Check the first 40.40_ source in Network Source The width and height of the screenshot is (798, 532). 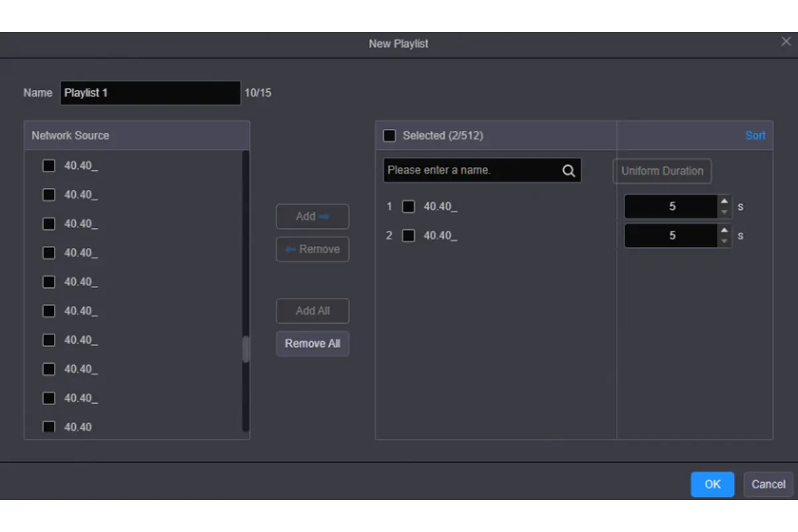tap(49, 166)
